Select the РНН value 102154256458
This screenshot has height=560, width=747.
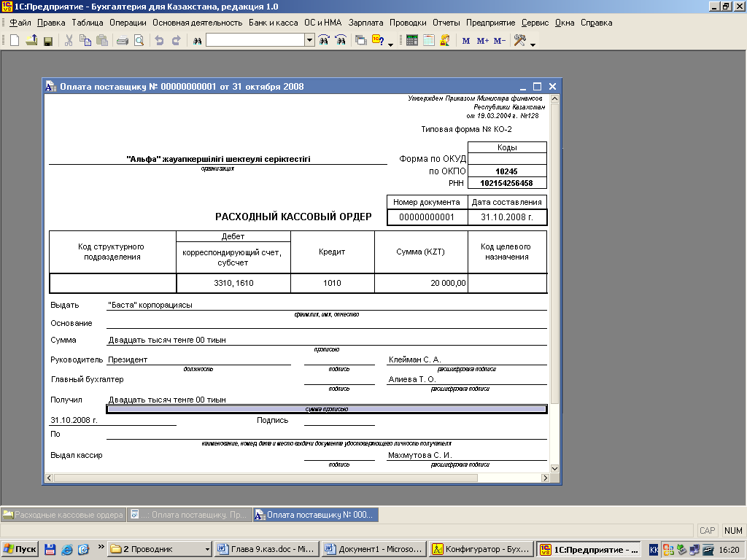pyautogui.click(x=507, y=183)
